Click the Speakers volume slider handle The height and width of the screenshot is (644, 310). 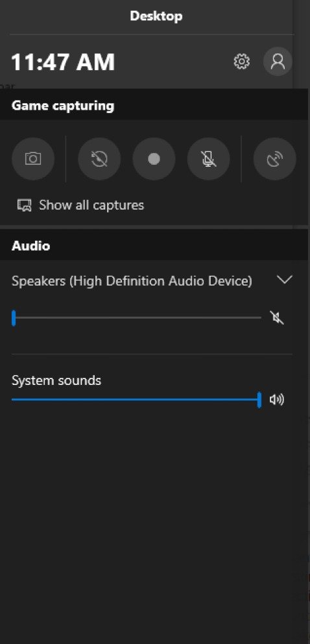(14, 318)
